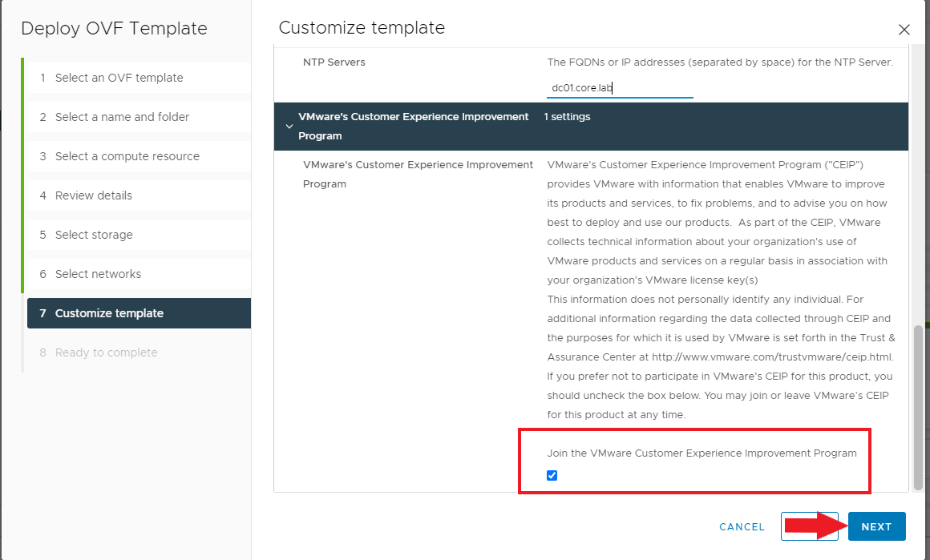Go to step 1 Select an OVF template

coord(139,78)
